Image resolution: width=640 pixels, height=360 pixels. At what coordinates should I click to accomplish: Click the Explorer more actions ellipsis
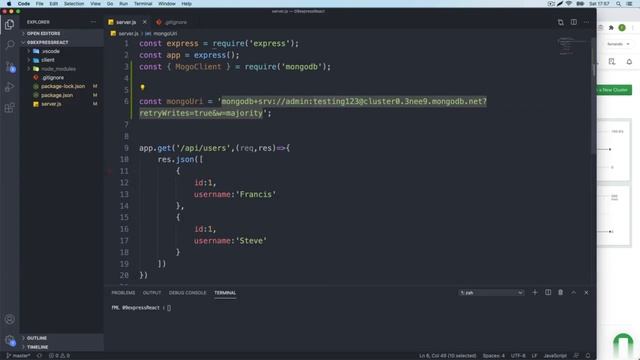point(93,22)
